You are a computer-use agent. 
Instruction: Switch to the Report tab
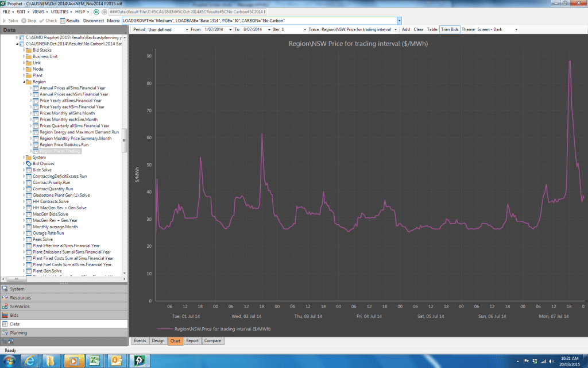pyautogui.click(x=192, y=340)
